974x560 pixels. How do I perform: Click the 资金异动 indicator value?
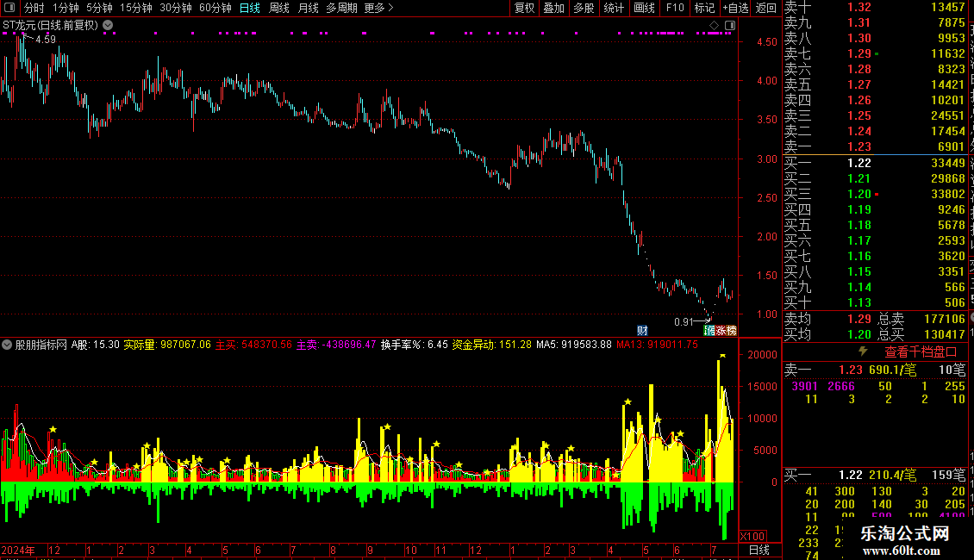[492, 345]
